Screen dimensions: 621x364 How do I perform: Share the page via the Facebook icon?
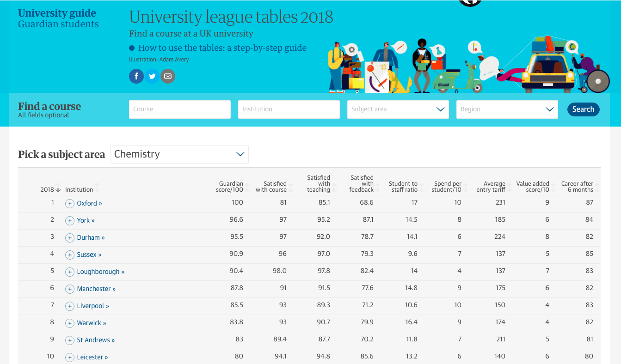[136, 76]
